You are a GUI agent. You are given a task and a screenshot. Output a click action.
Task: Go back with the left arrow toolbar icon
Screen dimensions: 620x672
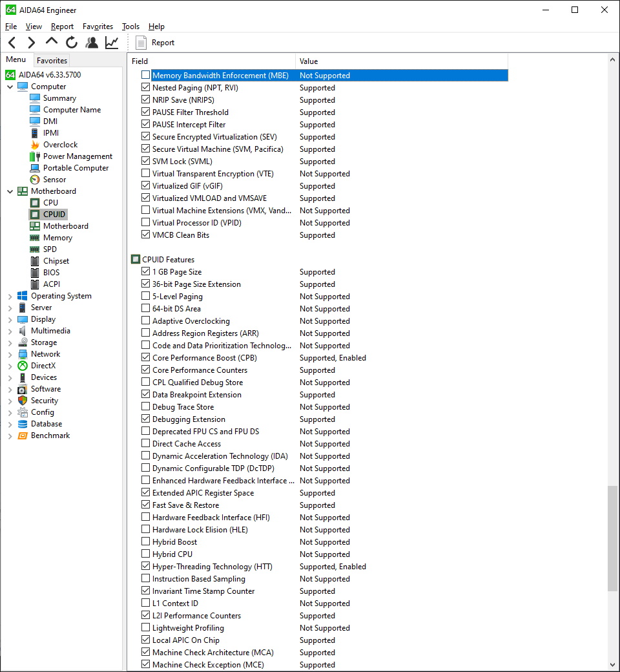pyautogui.click(x=12, y=43)
